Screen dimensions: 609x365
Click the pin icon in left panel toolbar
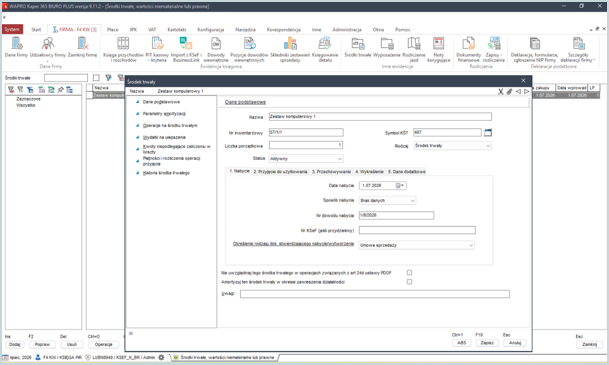60,90
